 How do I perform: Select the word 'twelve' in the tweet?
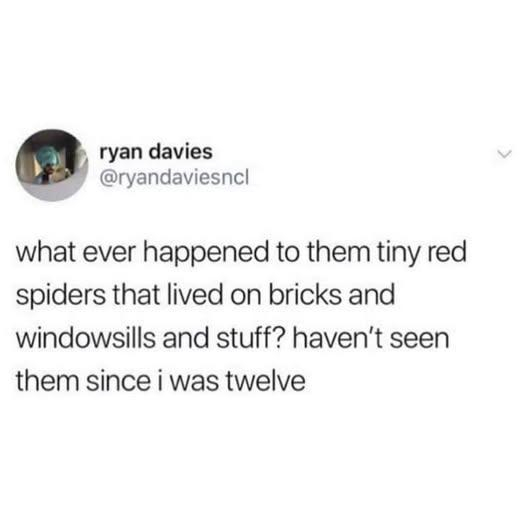266,381
